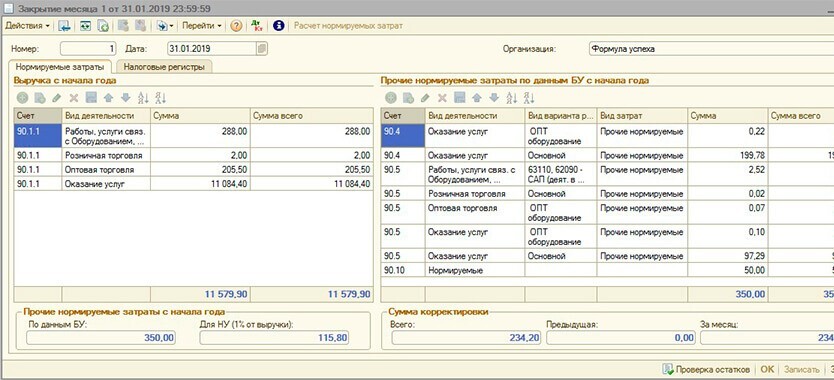Click cell 63110, 62090 - САП in right table

pyautogui.click(x=561, y=175)
